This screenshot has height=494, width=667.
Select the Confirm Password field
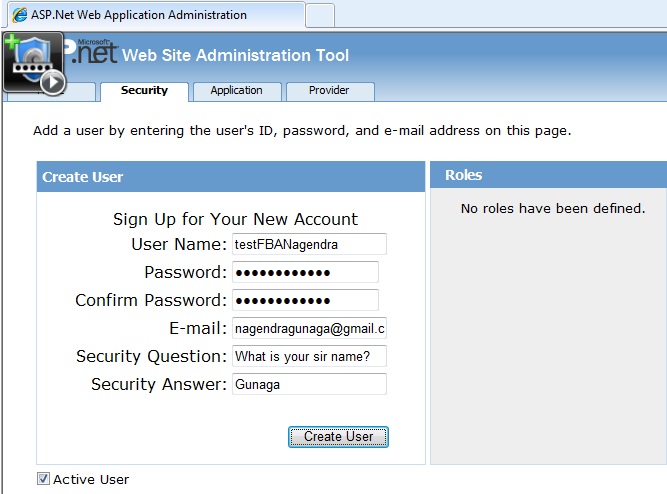tap(305, 300)
